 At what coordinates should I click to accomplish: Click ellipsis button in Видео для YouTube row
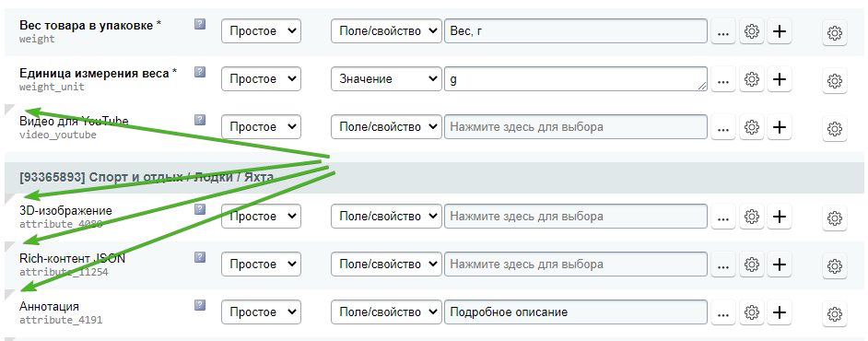pos(722,127)
